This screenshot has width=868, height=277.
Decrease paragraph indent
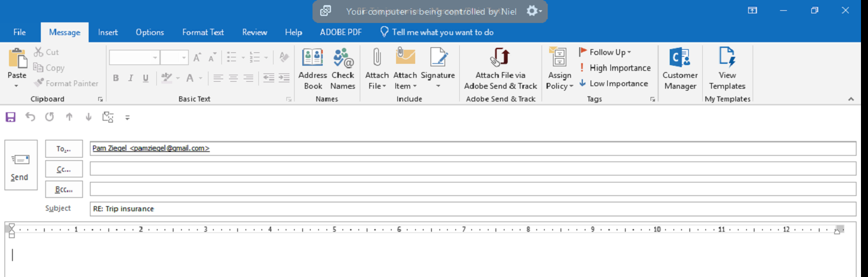(268, 78)
